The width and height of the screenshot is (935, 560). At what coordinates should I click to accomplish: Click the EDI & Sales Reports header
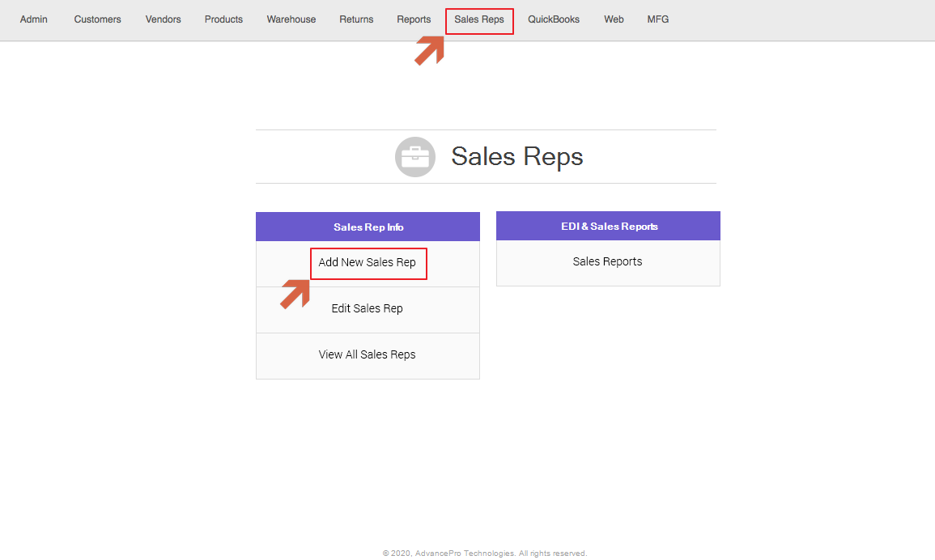(609, 227)
